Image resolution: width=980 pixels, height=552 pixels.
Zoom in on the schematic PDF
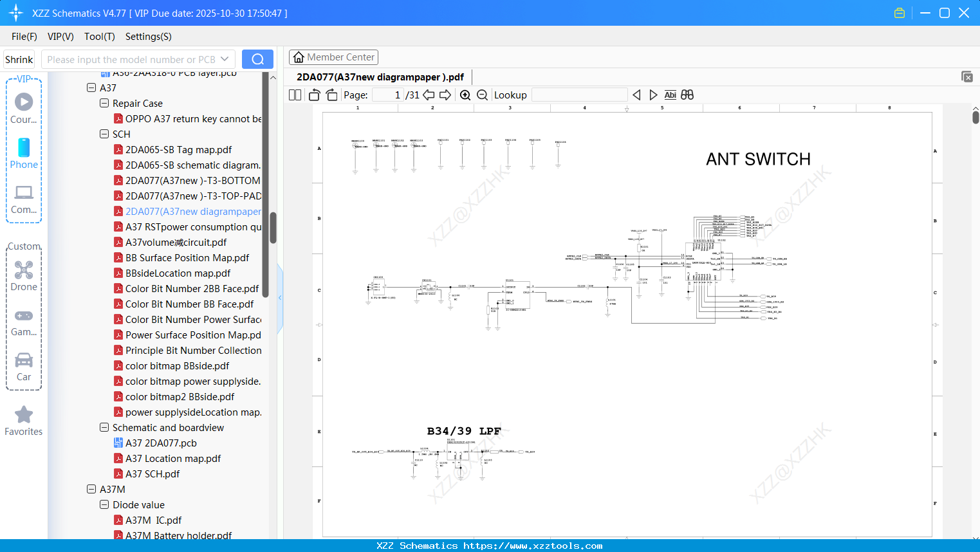[465, 95]
